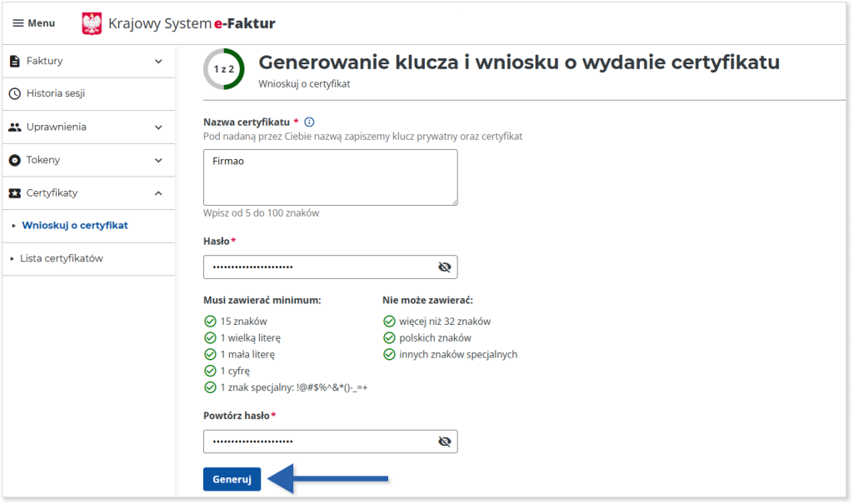Expand the Uprawnienia section chevron
Viewport: 853px width, 504px height.
158,127
